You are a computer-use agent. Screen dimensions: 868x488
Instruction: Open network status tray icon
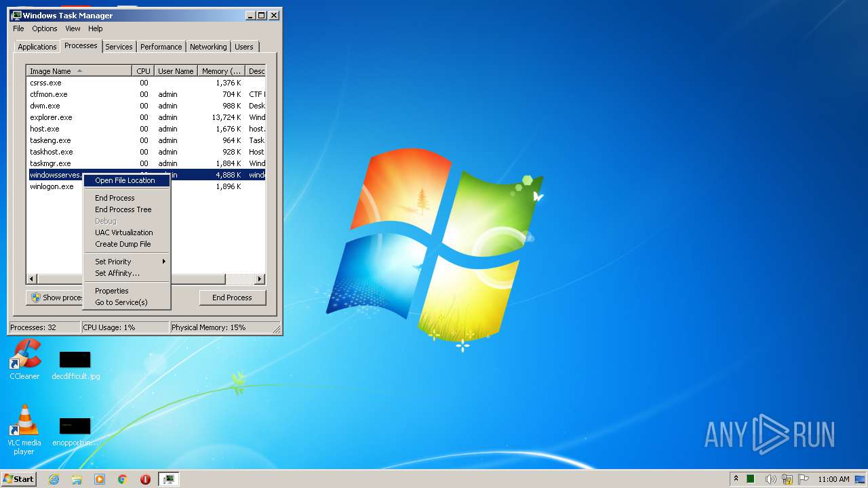(787, 479)
